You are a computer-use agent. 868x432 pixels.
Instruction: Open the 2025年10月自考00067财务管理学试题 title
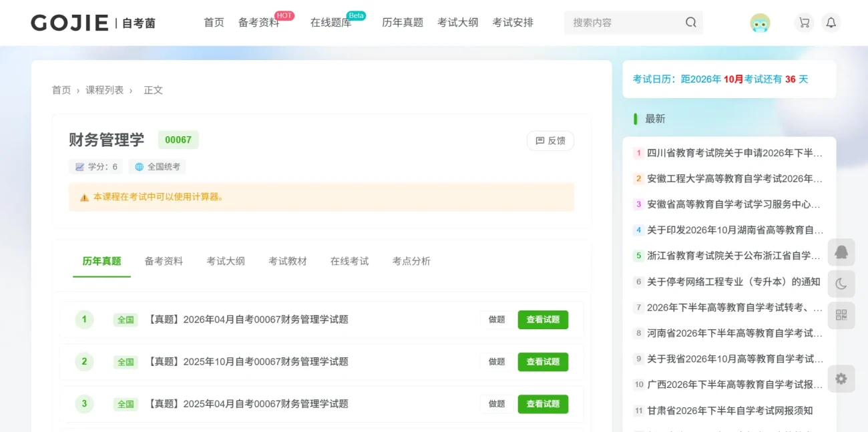(x=248, y=362)
